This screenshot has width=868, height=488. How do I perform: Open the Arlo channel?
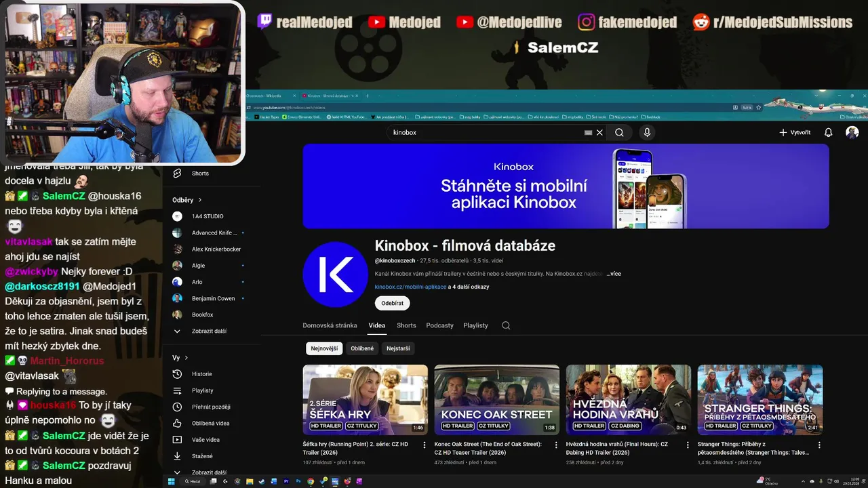(x=197, y=282)
